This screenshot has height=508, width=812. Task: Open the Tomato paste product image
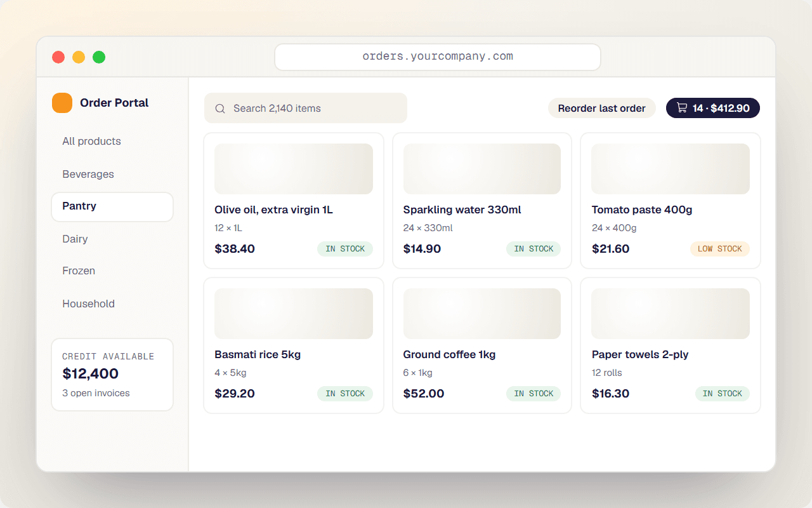coord(671,169)
